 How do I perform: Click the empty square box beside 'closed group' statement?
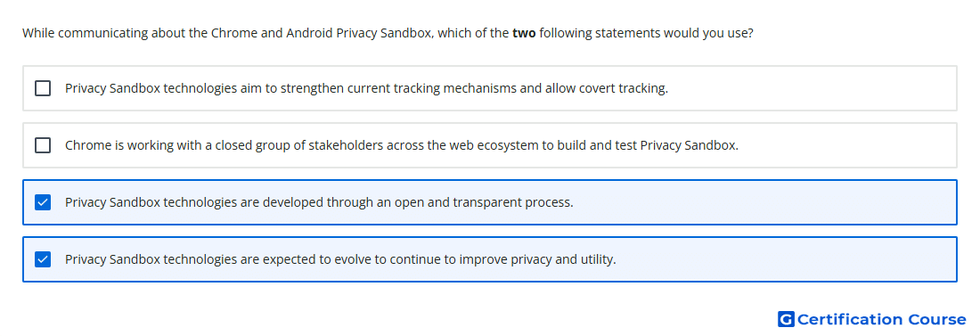43,145
